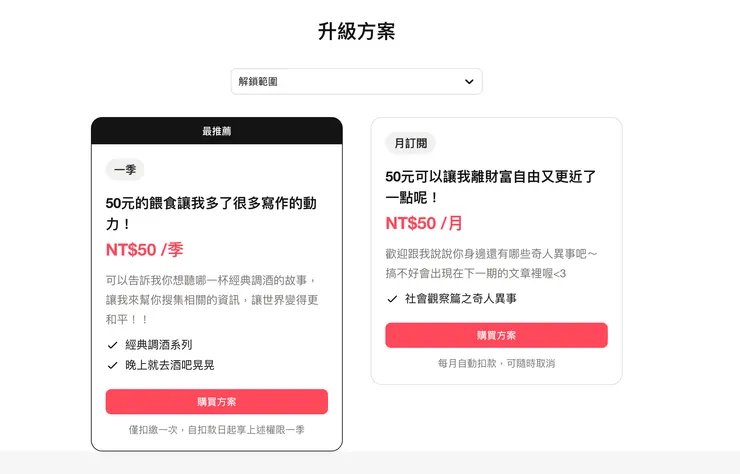This screenshot has width=740, height=474.
Task: Click the NT$50 /月 price
Action: pos(424,223)
